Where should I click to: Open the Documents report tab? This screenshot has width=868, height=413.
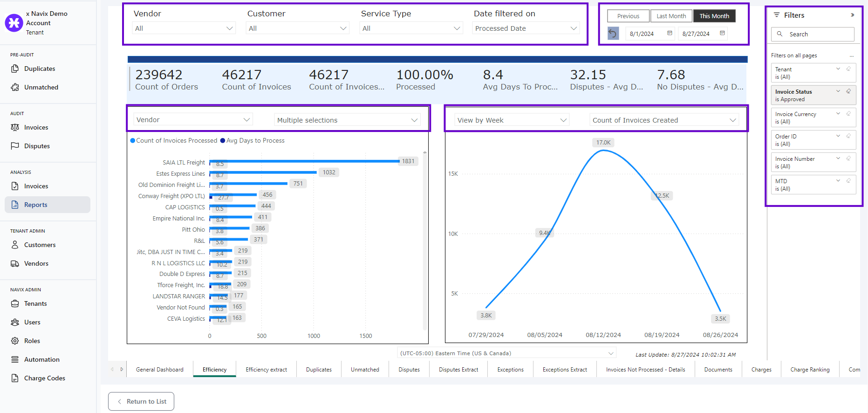(x=718, y=370)
